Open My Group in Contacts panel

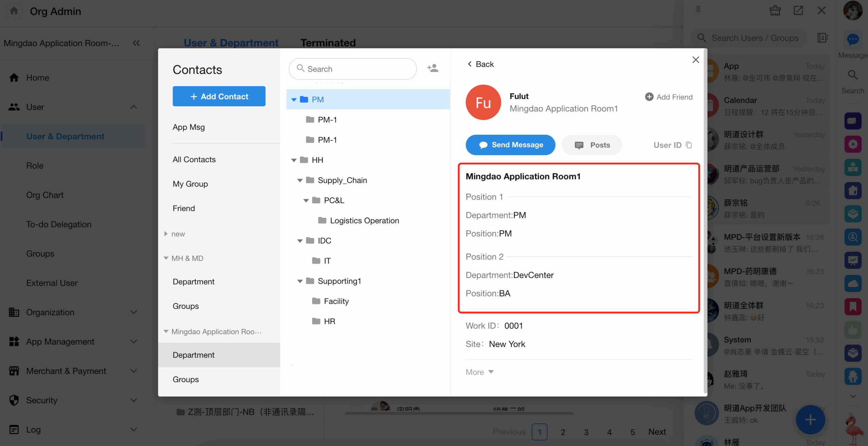coord(190,184)
